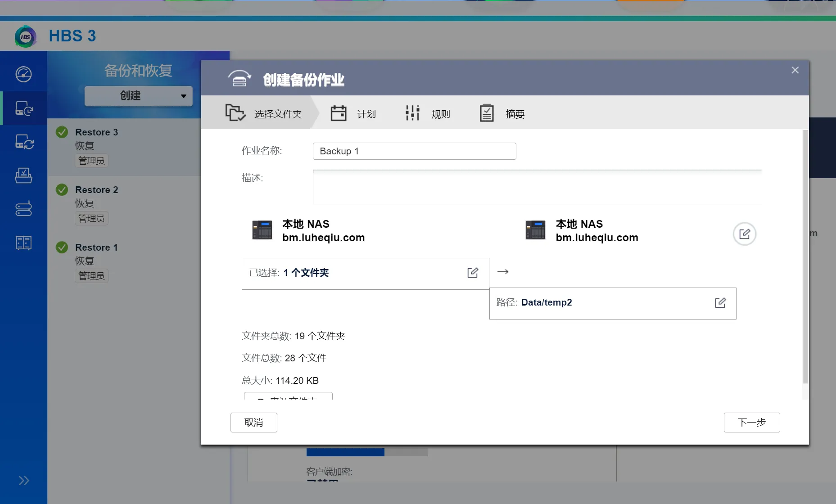
Task: Click the 下一步 button
Action: 751,423
